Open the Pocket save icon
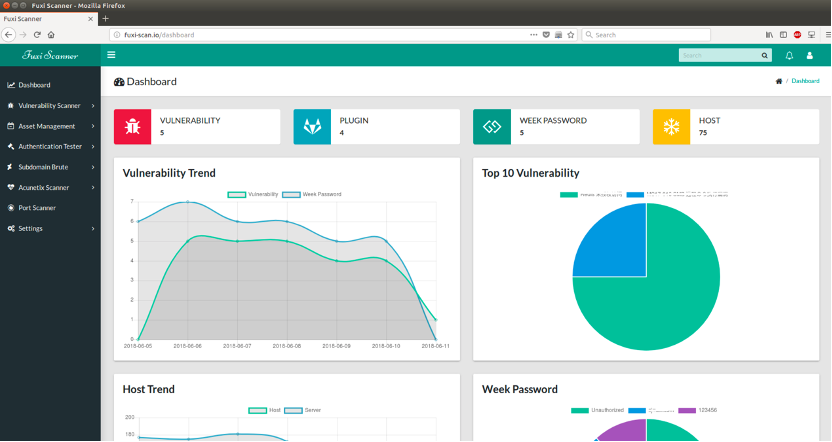This screenshot has height=442, width=832. pyautogui.click(x=546, y=34)
